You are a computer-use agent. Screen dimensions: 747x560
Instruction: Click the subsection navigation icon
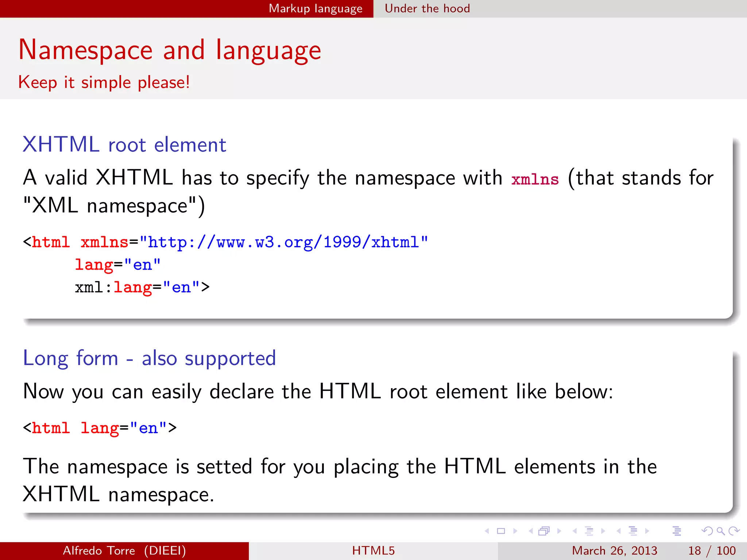(x=589, y=531)
